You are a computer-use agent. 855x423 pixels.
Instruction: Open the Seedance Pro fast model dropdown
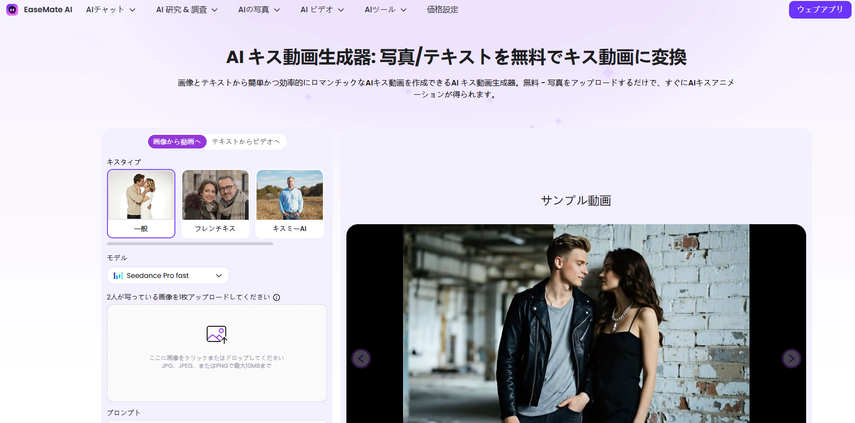point(168,276)
